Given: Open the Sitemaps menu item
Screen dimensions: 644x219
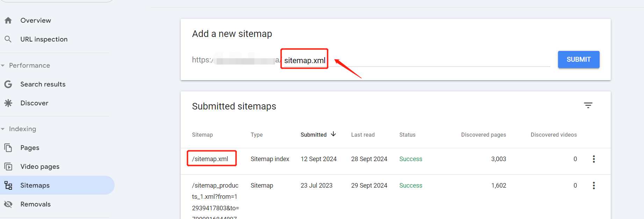Looking at the screenshot, I should pos(35,185).
